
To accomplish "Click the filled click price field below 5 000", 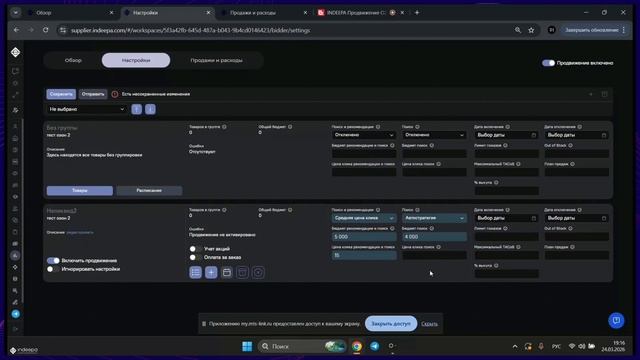I will [x=364, y=255].
